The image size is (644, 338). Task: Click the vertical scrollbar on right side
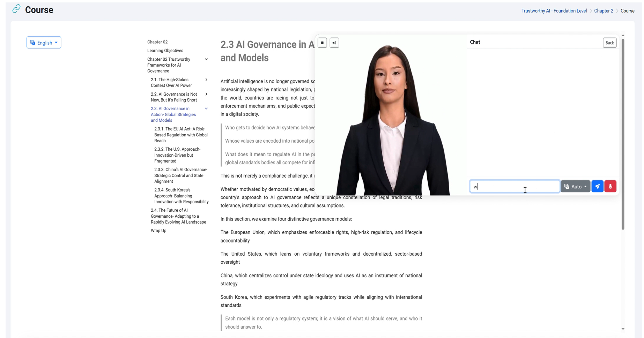[623, 140]
